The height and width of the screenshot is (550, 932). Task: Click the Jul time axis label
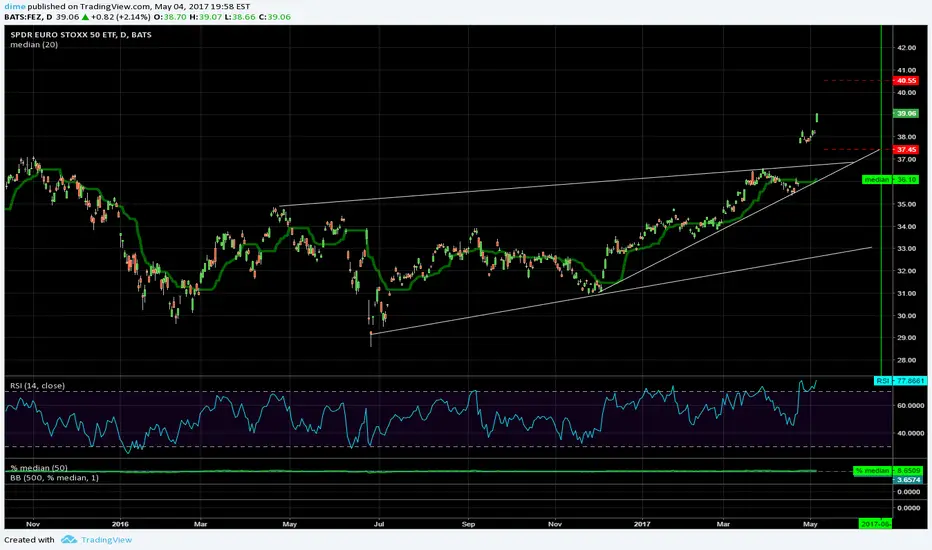coord(379,524)
